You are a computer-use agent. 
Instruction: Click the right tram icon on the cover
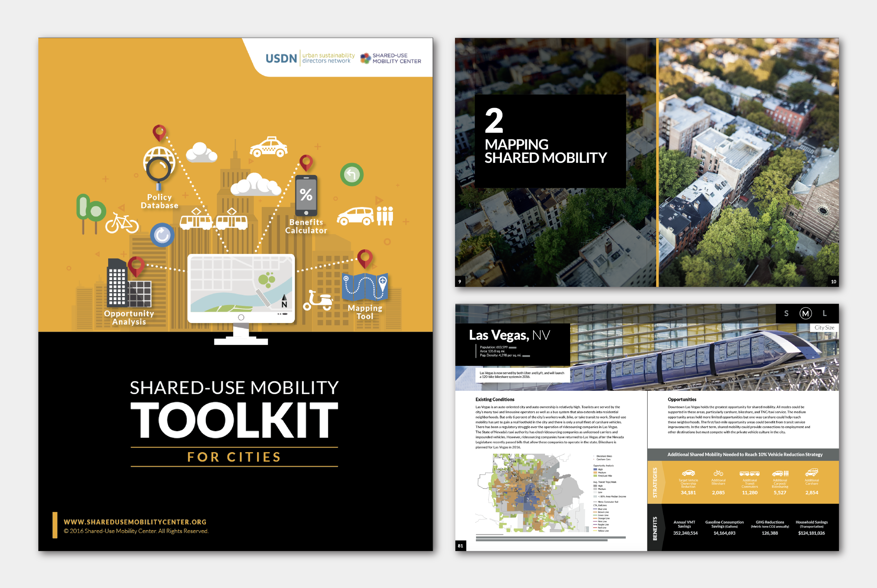231,219
